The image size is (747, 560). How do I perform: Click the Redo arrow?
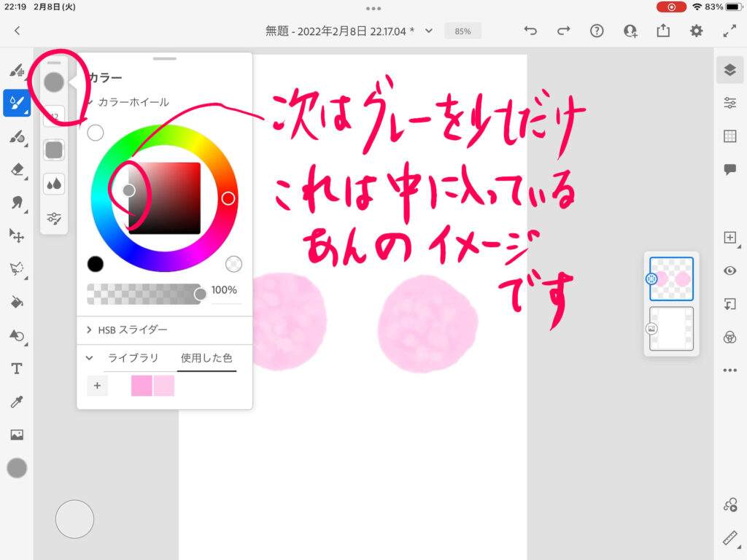[x=563, y=31]
